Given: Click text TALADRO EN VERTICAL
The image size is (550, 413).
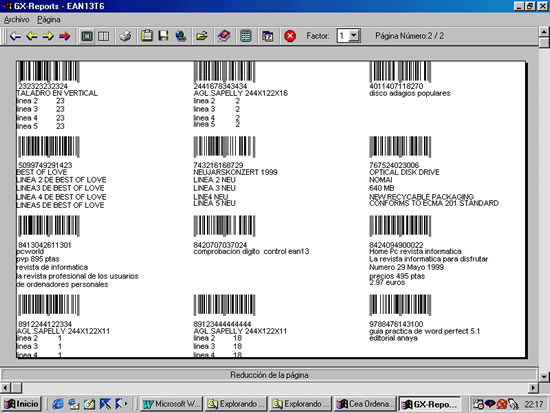Looking at the screenshot, I should point(57,93).
